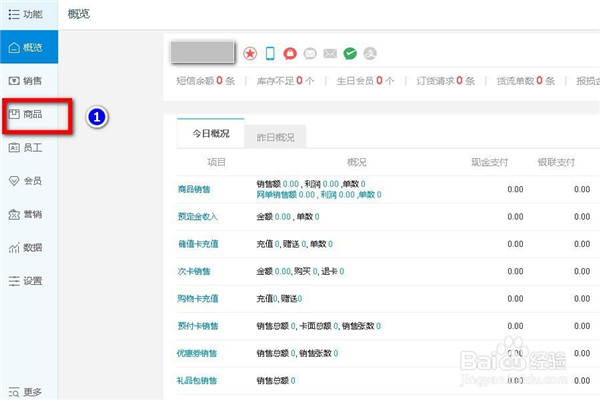600x400 pixels.
Task: Click the blue mobile phone icon
Action: 270,53
